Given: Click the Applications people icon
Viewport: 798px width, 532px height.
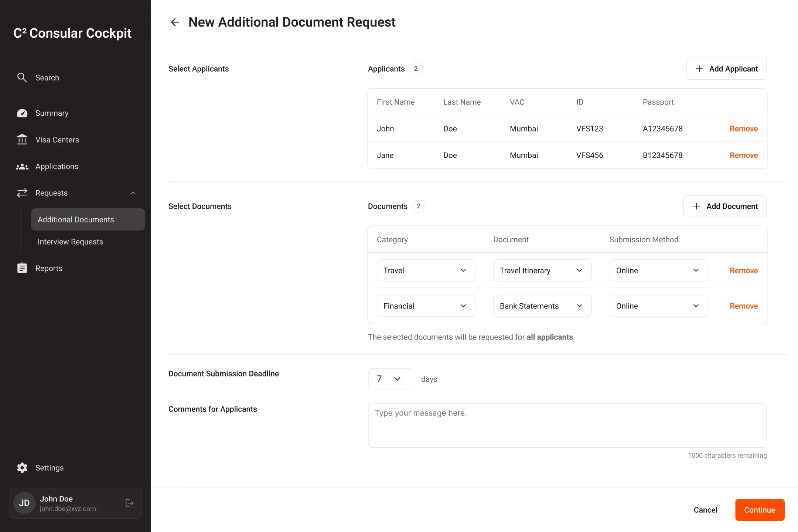Looking at the screenshot, I should 22,167.
